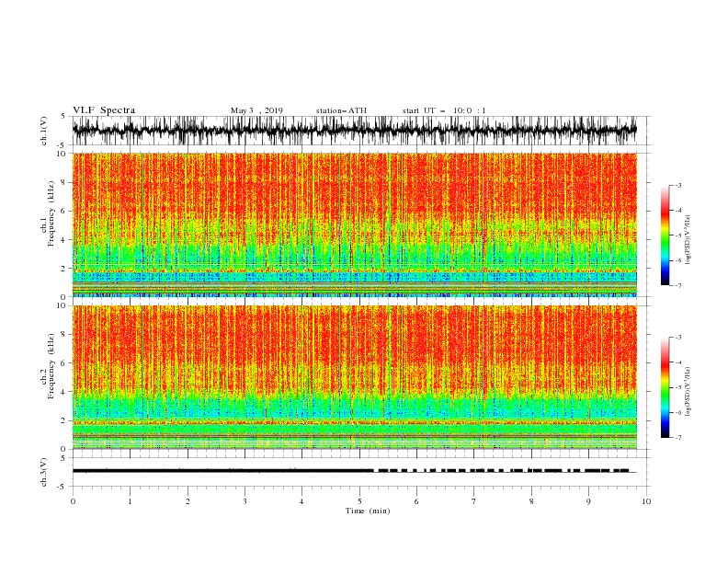728x563 pixels.
Task: Click the "-3" tick of the upper color bar
Action: coord(677,185)
